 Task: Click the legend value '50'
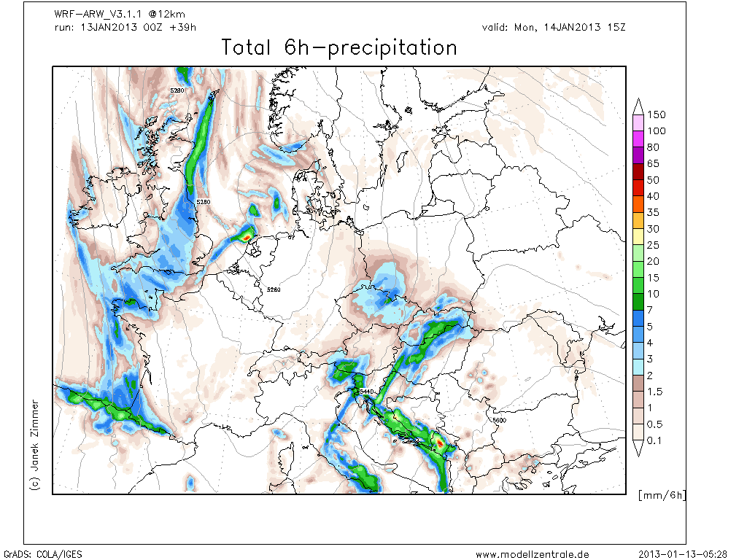(653, 180)
